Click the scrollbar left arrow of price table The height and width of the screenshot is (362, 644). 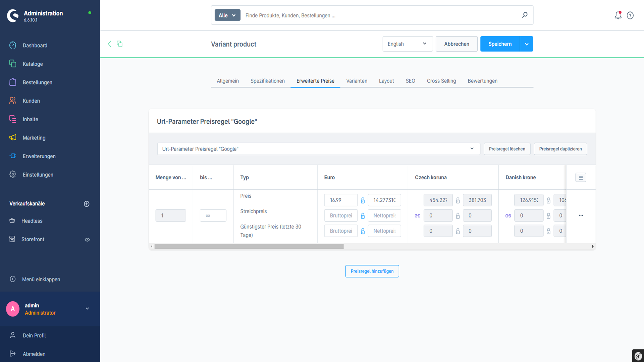coord(152,246)
